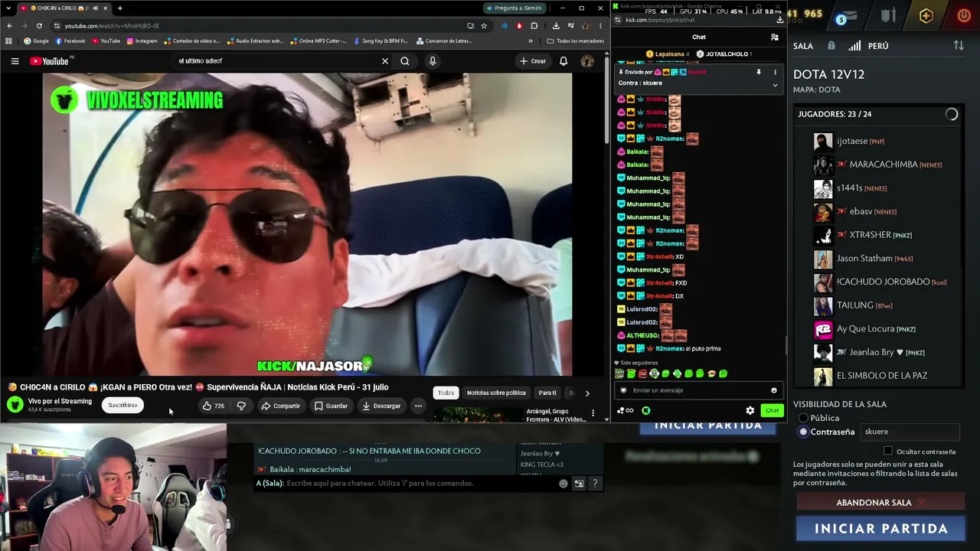The width and height of the screenshot is (980, 551).
Task: Click the red power button in Dota
Action: (964, 16)
